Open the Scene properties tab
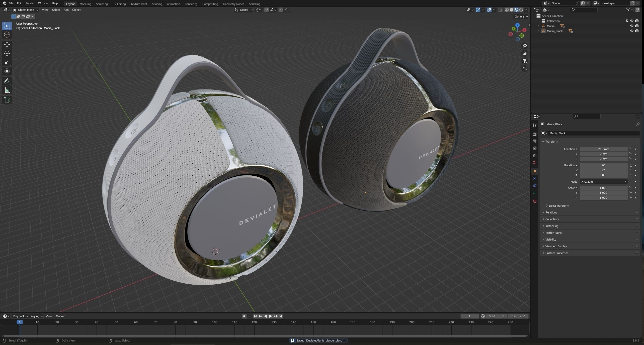The width and height of the screenshot is (644, 345). [534, 155]
